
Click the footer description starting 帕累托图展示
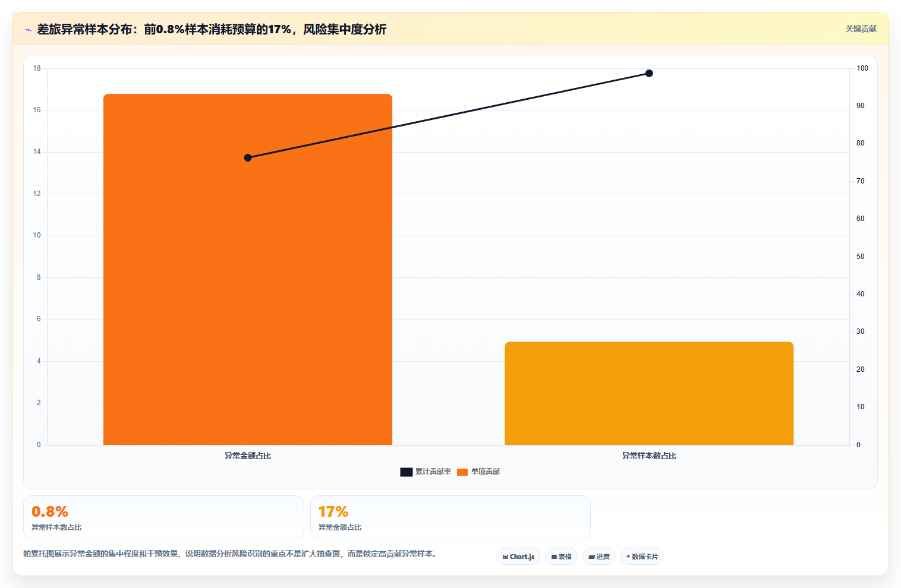231,554
